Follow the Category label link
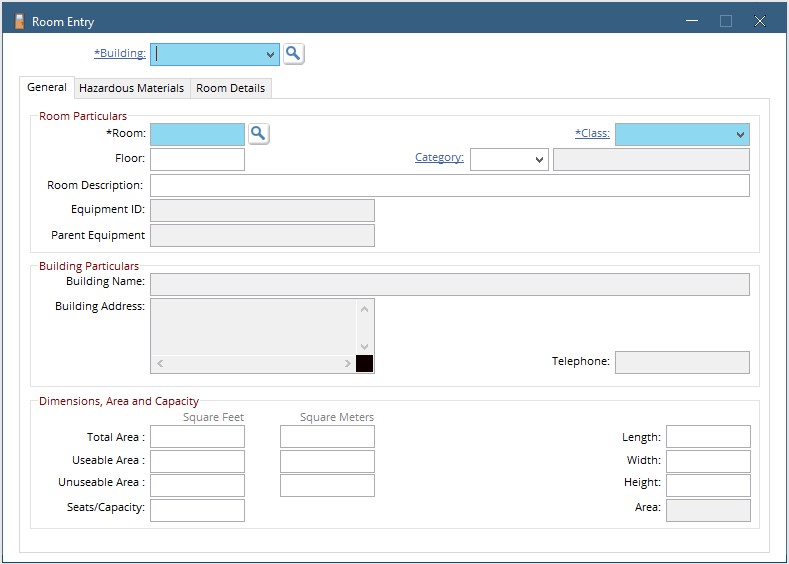This screenshot has width=789, height=564. 439,158
